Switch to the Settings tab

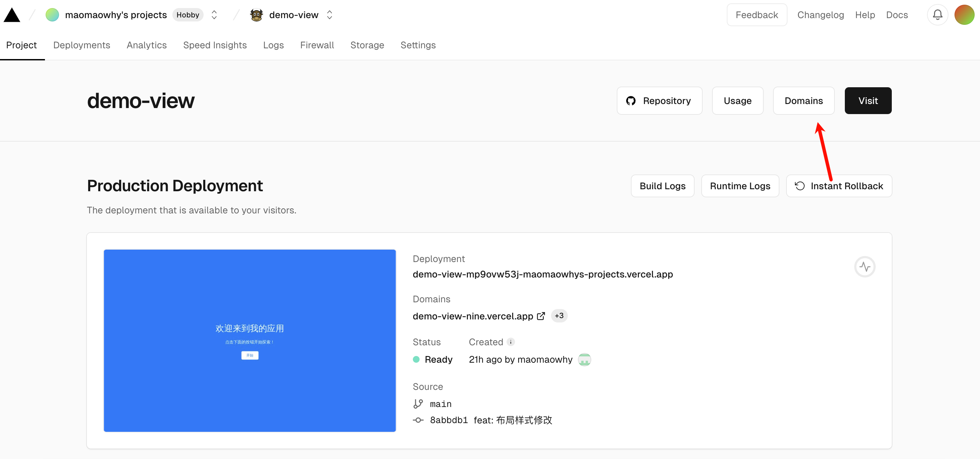tap(418, 45)
